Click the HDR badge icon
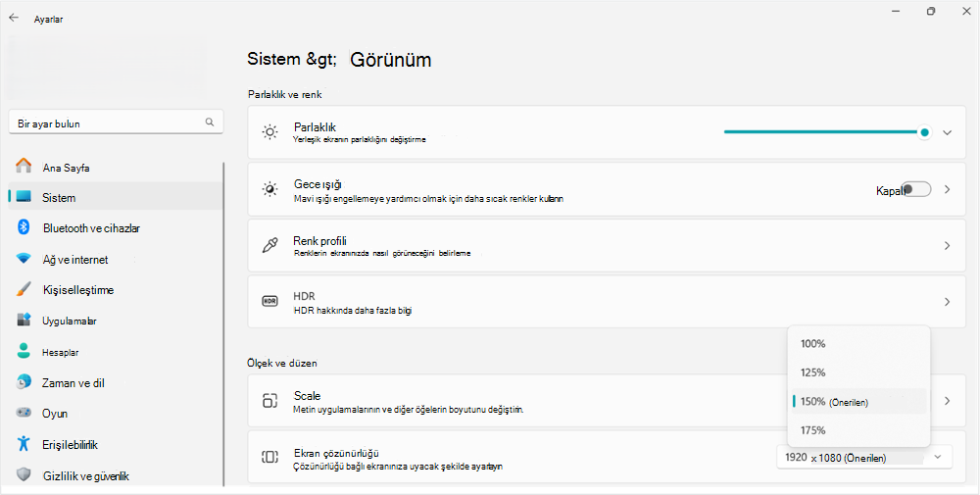Viewport: 980px width, 495px height. pos(269,301)
